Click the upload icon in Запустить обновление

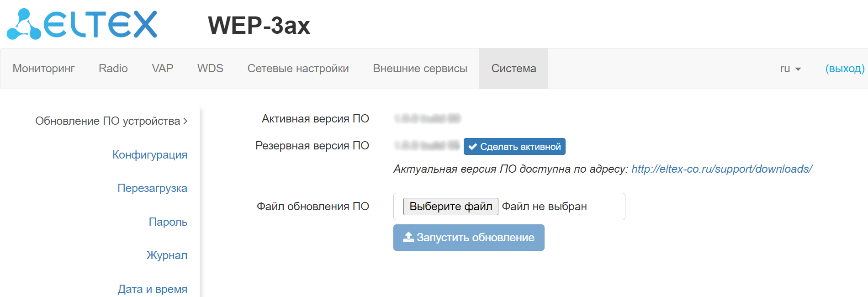[408, 237]
